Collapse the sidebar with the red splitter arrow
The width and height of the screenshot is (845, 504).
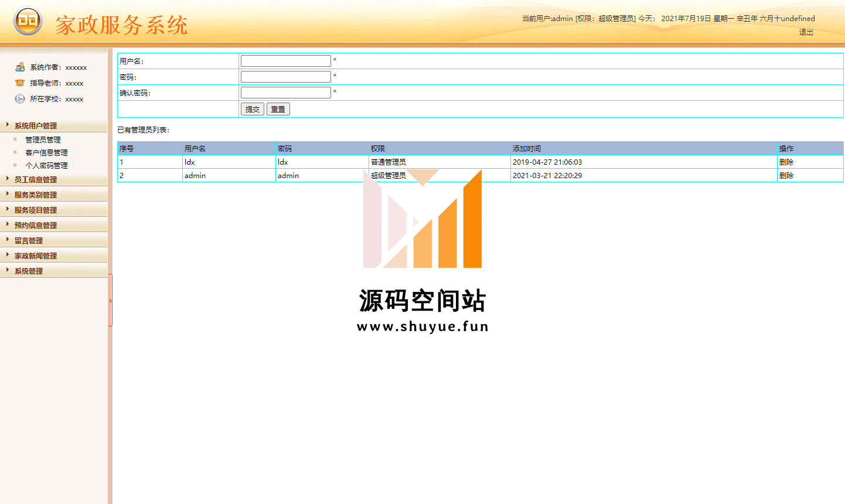(x=110, y=301)
